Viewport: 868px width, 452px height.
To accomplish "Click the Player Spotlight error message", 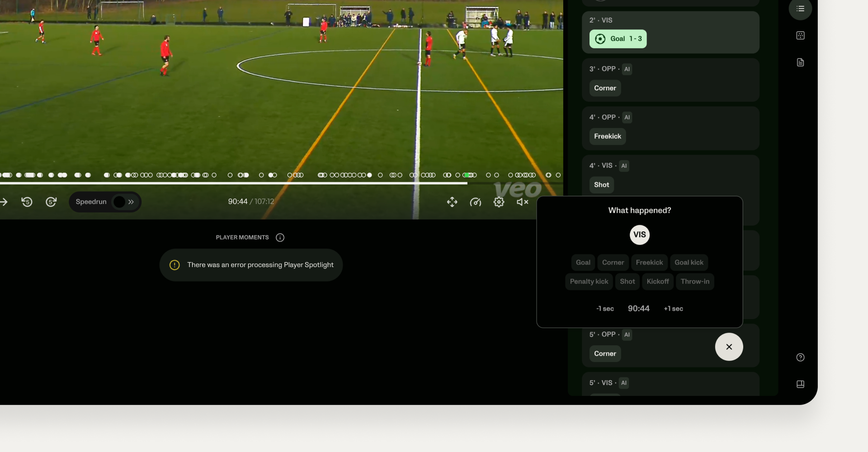I will (x=251, y=265).
